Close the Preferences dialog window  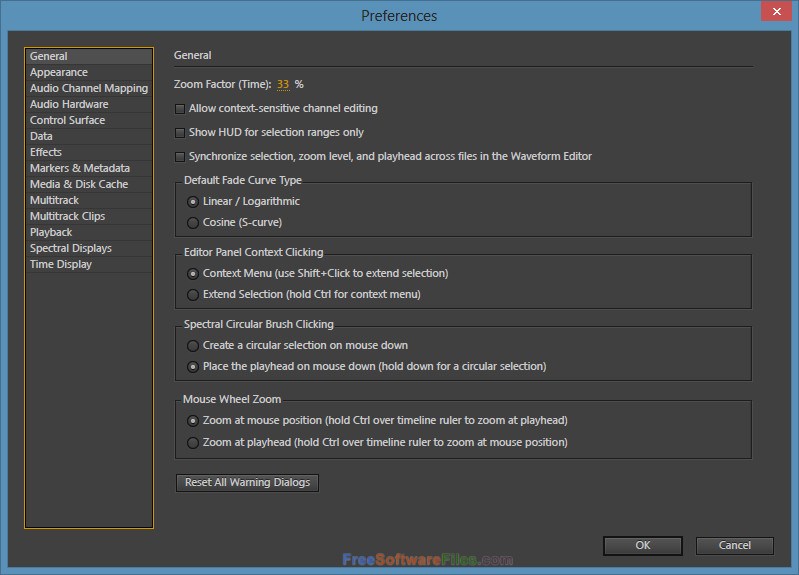pyautogui.click(x=776, y=11)
